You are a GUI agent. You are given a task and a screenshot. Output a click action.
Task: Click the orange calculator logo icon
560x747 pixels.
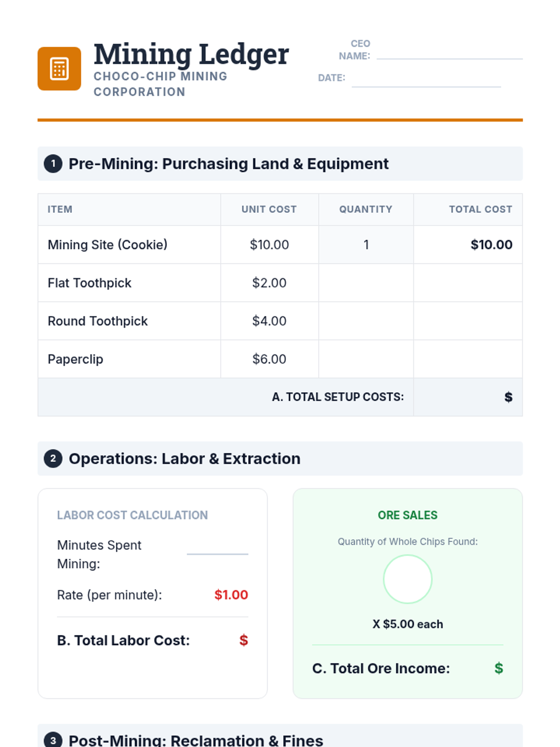tap(59, 69)
